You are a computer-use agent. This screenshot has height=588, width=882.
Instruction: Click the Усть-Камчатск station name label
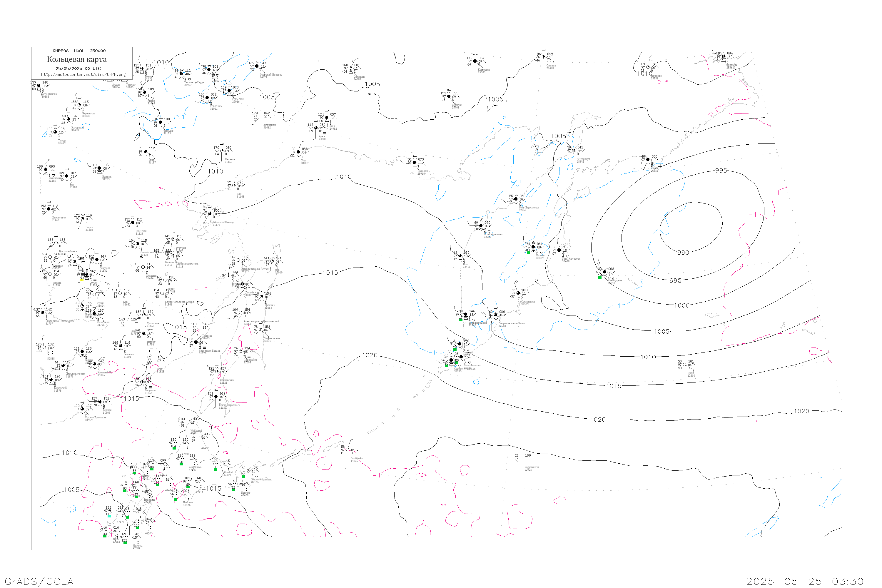coord(571,259)
